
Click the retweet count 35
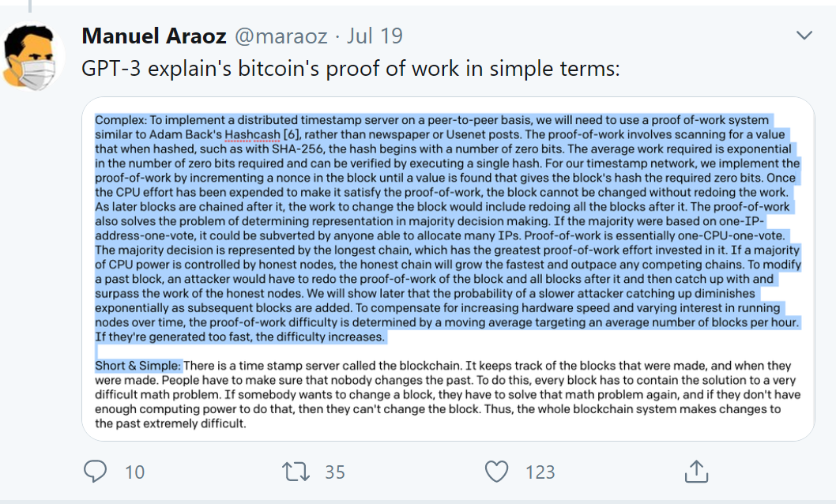coord(335,472)
